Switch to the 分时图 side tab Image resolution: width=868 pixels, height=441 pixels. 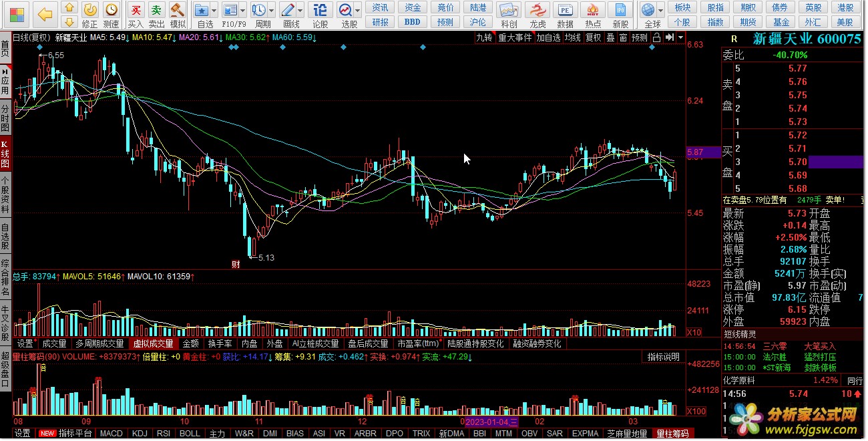point(5,118)
